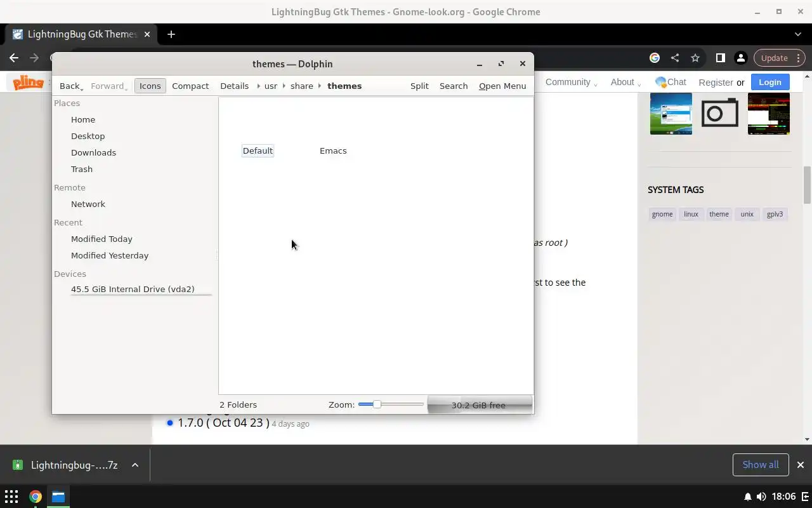Expand the download item options chevron
Viewport: 812px width, 508px height.
click(135, 465)
